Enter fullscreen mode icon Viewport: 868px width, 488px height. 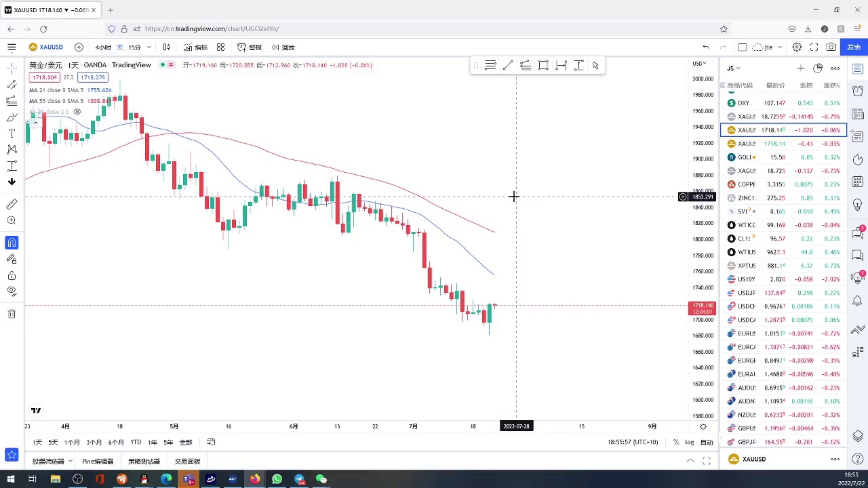814,47
